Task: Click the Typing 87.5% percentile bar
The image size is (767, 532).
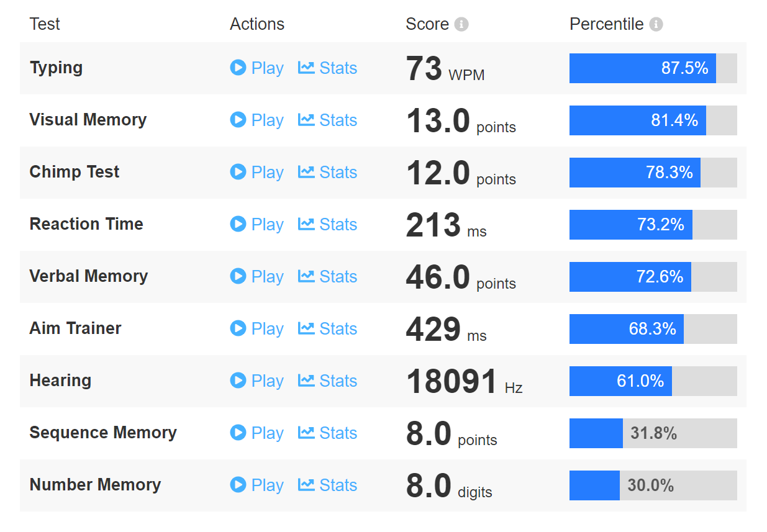Action: pos(653,68)
